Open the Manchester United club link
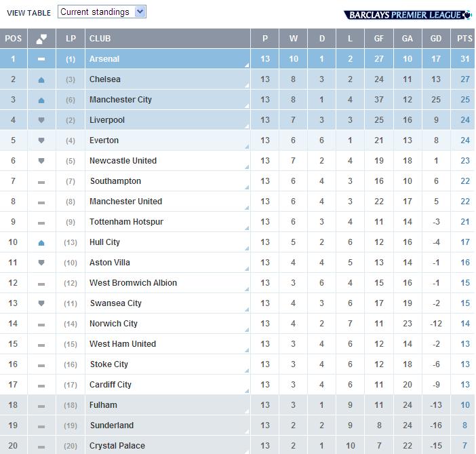 coord(125,202)
